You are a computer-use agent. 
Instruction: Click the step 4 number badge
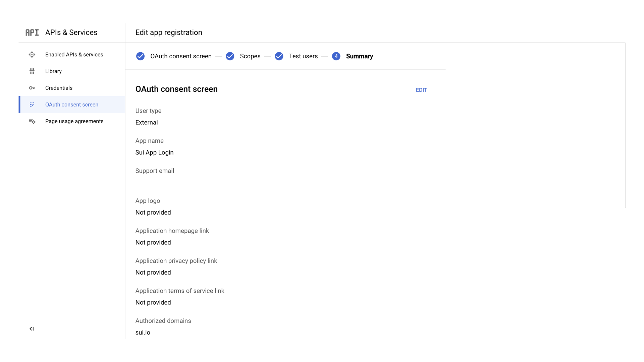click(x=336, y=56)
